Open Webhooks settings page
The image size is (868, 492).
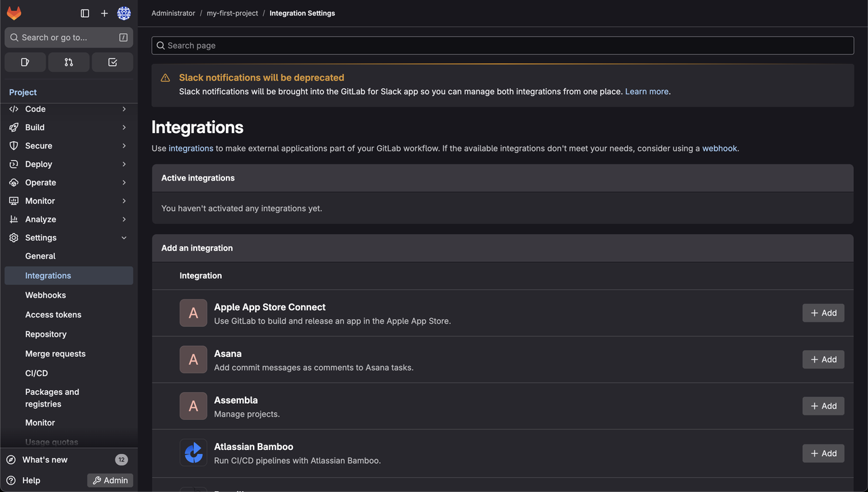click(45, 295)
